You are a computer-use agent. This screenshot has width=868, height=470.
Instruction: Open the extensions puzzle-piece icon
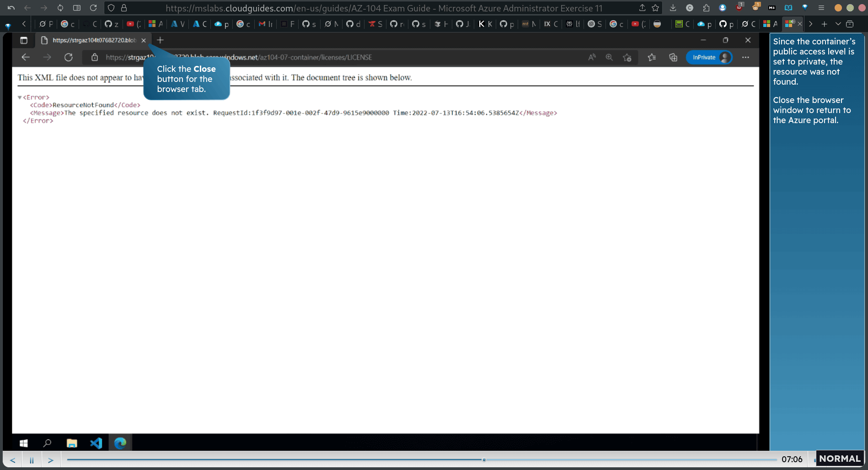coord(706,8)
